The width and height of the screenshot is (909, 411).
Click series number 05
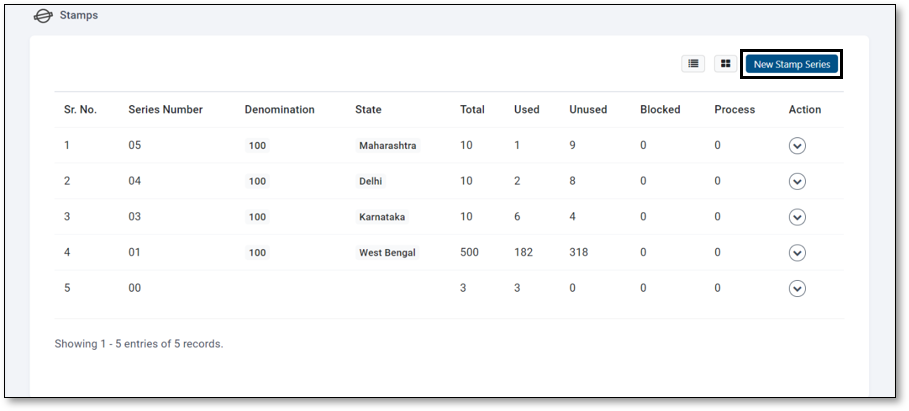click(134, 145)
